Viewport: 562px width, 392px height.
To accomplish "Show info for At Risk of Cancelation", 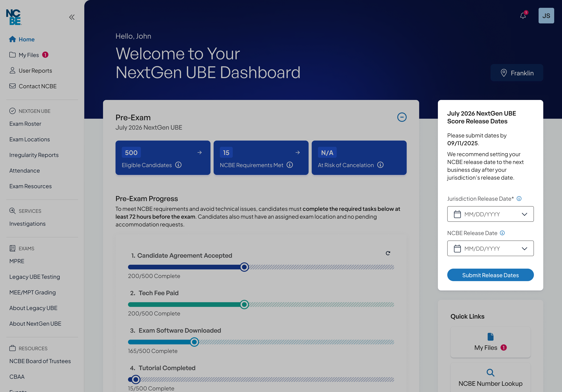I will pos(380,165).
